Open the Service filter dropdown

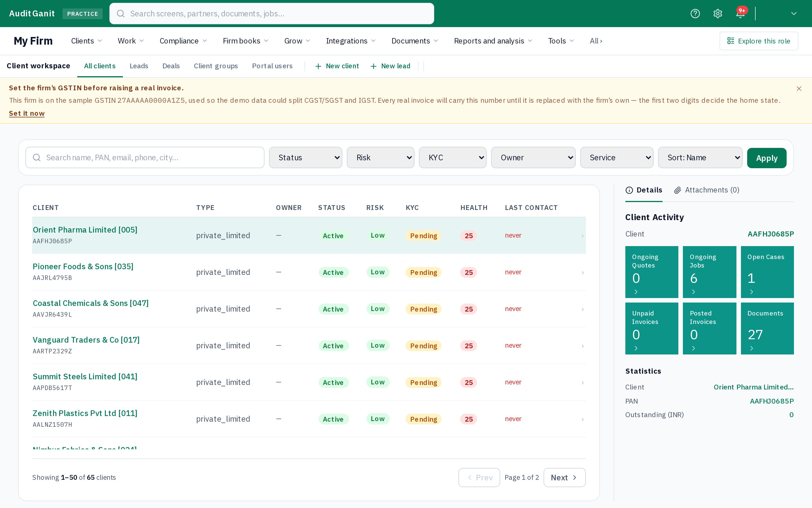[x=617, y=157]
